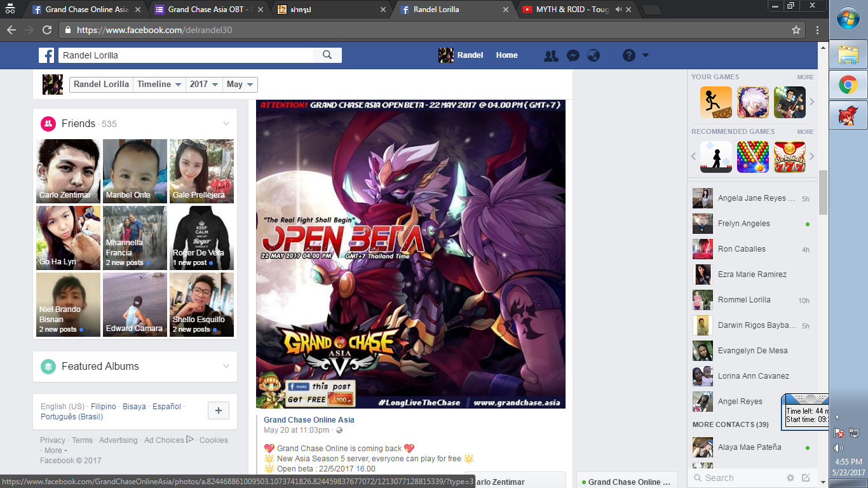Switch to Grand Chase Online Asia tab
Screen dimensions: 868x488
click(x=86, y=10)
